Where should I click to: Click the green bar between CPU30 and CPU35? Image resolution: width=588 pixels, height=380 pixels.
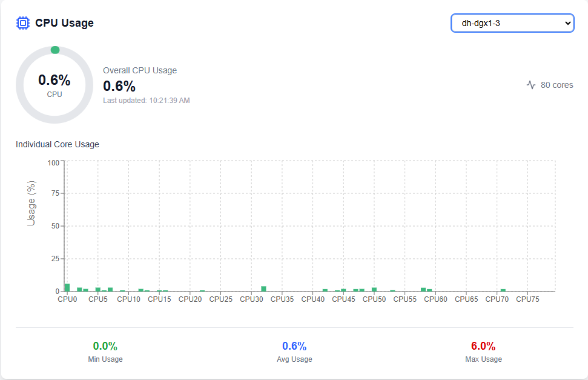point(263,288)
